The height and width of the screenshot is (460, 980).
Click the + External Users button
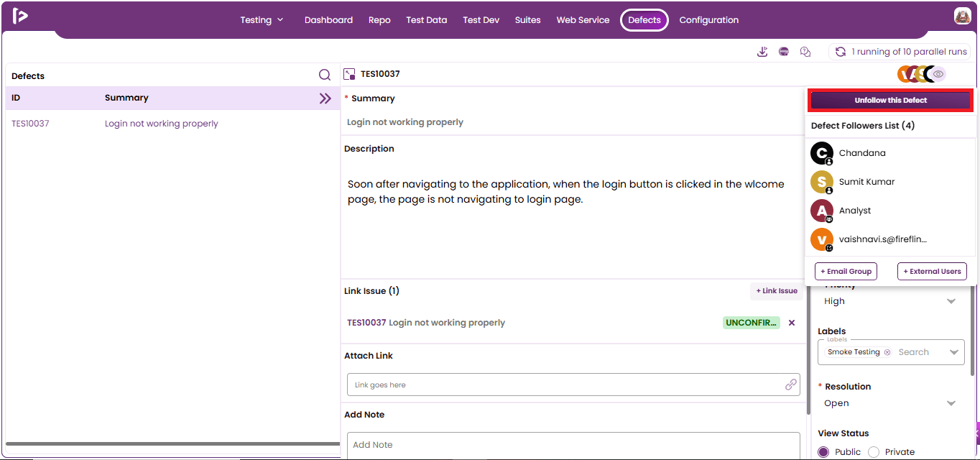pos(932,272)
